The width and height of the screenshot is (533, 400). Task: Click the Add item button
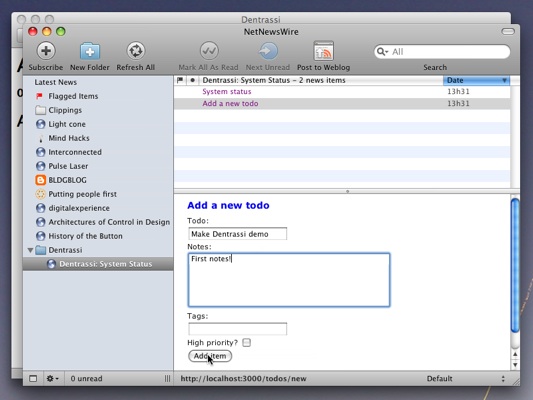click(x=210, y=356)
